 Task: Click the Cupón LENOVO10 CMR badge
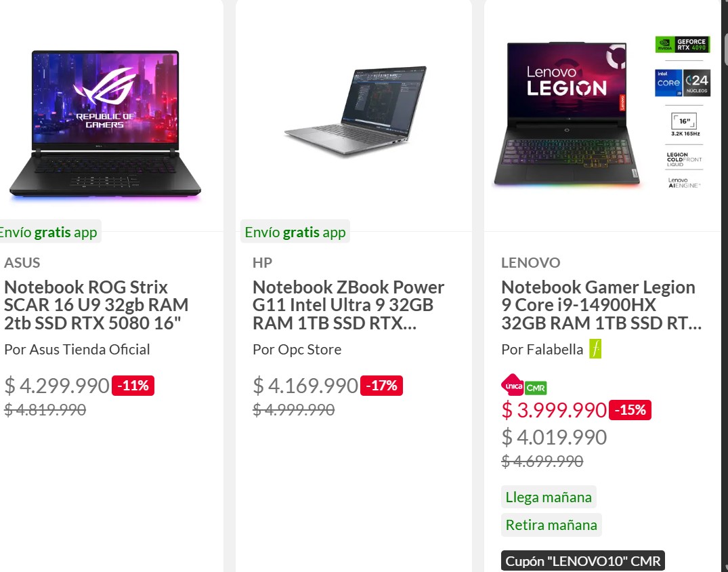coord(583,560)
